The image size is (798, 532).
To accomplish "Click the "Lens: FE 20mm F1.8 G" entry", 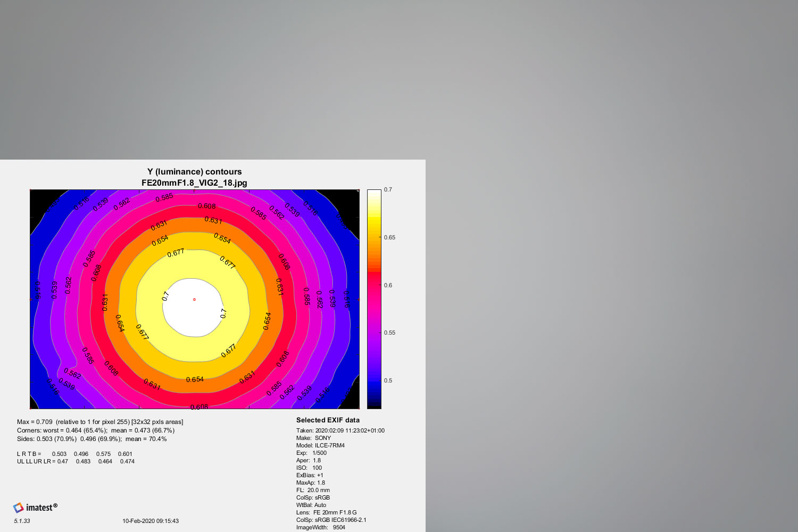I will tap(326, 512).
